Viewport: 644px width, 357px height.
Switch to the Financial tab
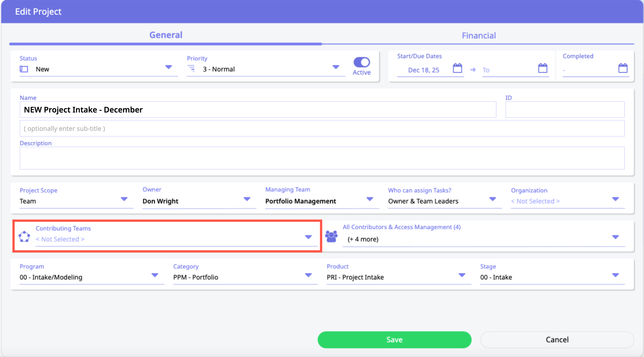[x=479, y=36]
